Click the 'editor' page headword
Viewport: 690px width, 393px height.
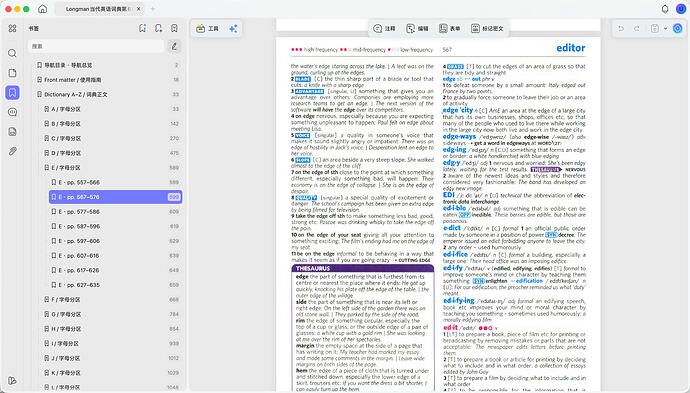571,48
